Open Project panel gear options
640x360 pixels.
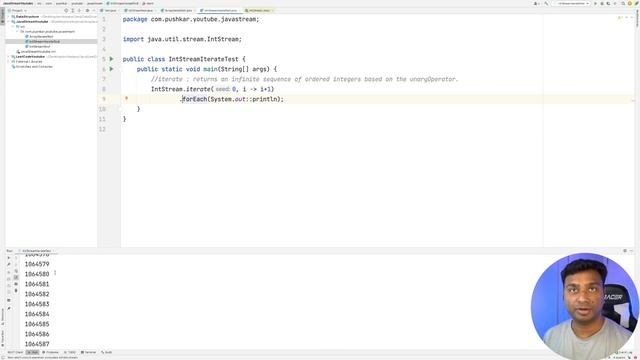click(x=87, y=10)
